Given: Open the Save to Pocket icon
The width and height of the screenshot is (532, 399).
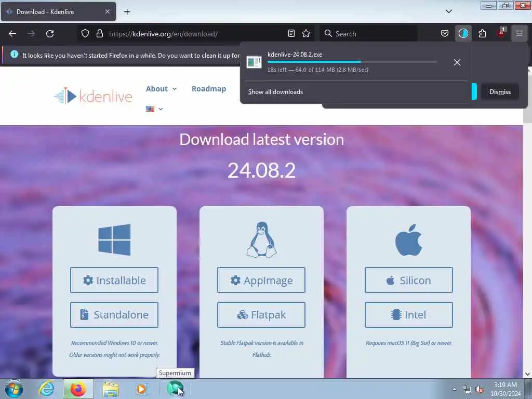Looking at the screenshot, I should pyautogui.click(x=445, y=33).
